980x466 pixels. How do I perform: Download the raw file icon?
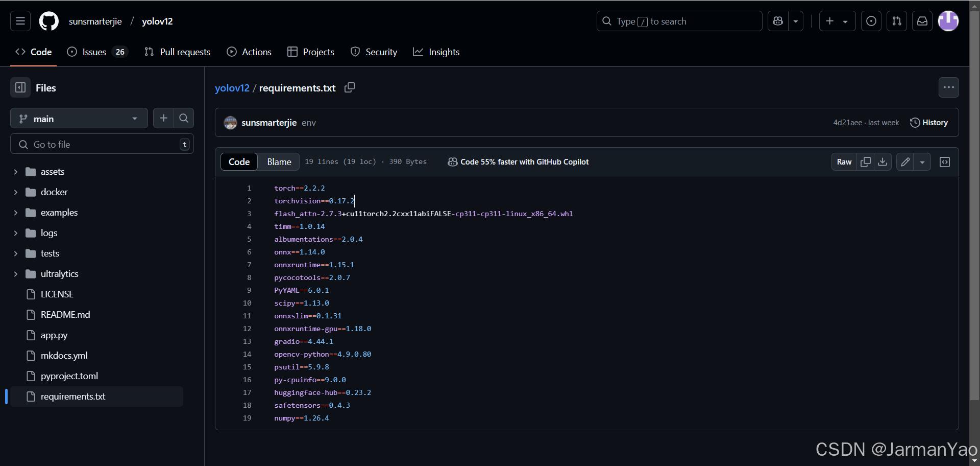click(x=883, y=161)
